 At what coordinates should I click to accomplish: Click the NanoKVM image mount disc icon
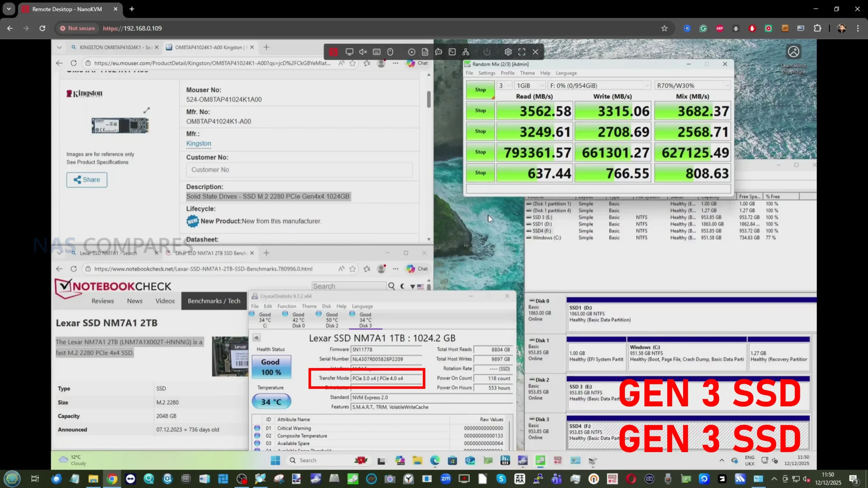(x=411, y=52)
